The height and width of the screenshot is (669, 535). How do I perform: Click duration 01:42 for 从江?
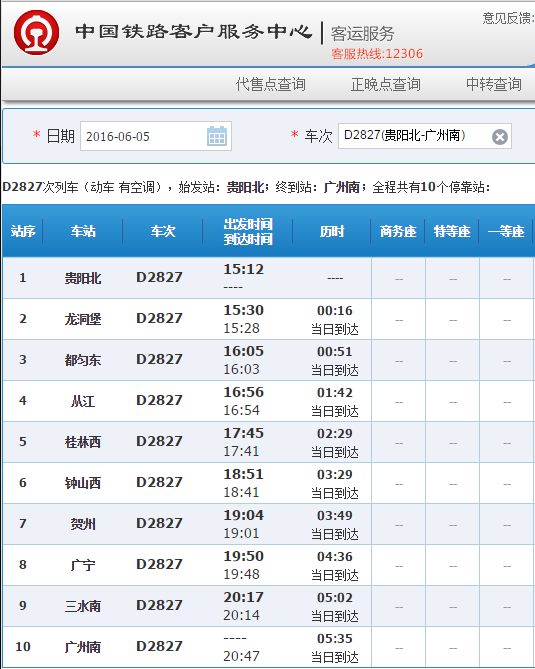click(x=334, y=393)
